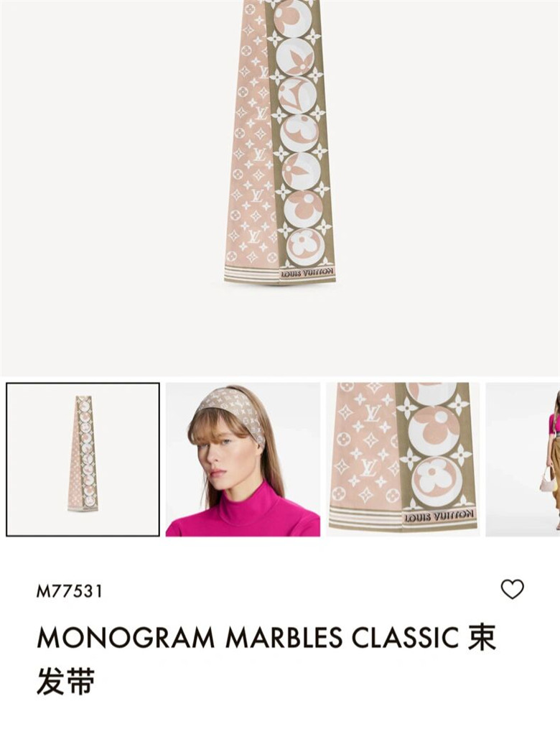The width and height of the screenshot is (560, 747).
Task: Show the partially visible fourth thumbnail
Action: point(523,459)
